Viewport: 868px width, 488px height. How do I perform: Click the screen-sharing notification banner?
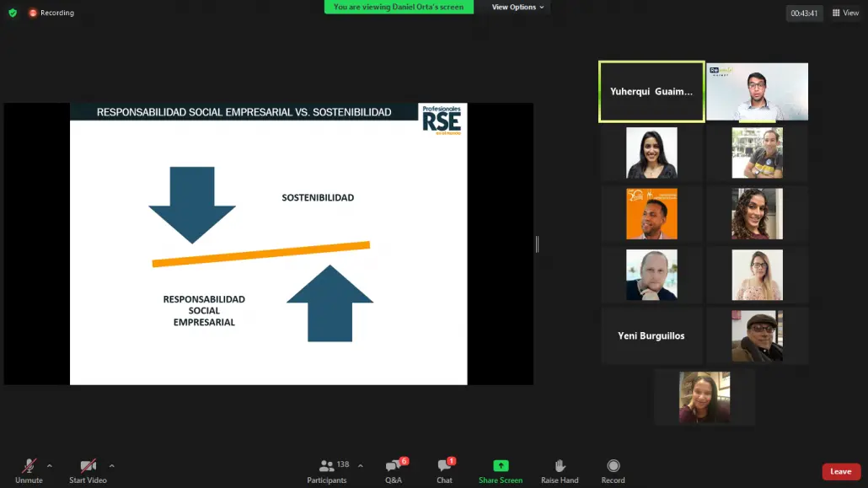[x=399, y=8]
